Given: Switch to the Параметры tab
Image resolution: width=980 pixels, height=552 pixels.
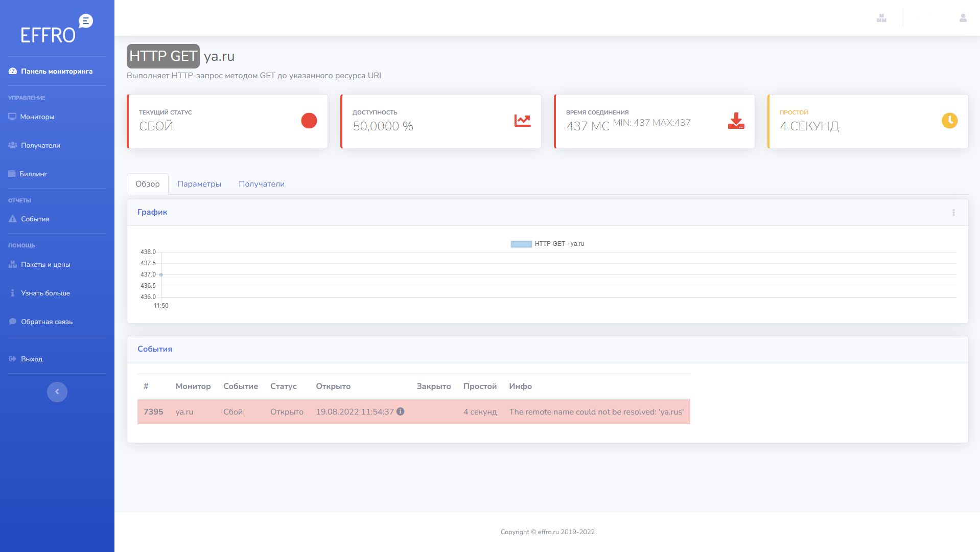Looking at the screenshot, I should click(x=199, y=184).
